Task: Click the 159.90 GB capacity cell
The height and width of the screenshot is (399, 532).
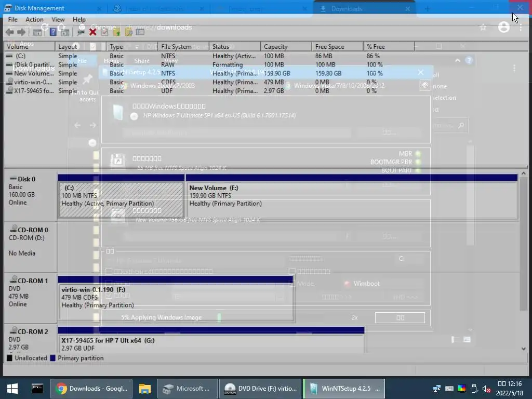Action: [277, 73]
